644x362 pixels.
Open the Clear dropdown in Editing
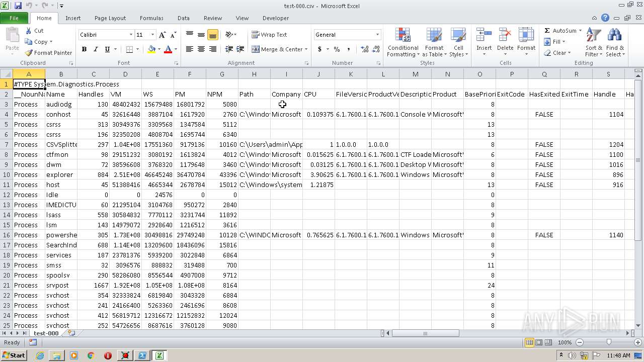click(557, 53)
